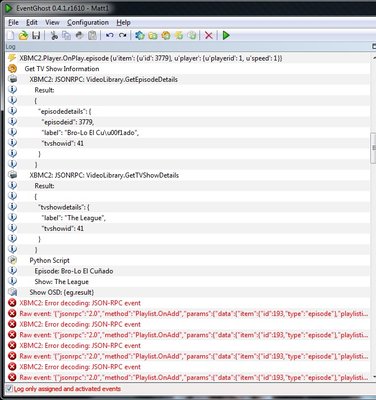Click the red X disable item icon
The height and width of the screenshot is (400, 376).
(209, 35)
